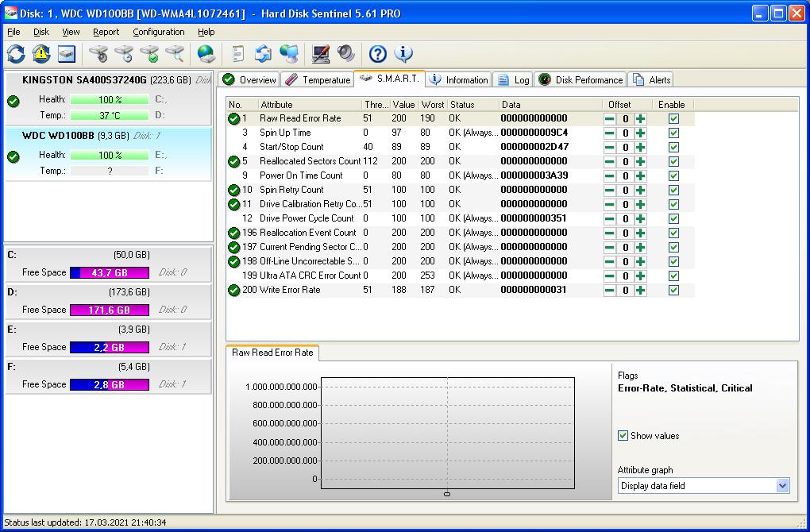Viewport: 810px width, 532px height.
Task: Uncheck Enable for Power On Time Count
Action: (673, 176)
